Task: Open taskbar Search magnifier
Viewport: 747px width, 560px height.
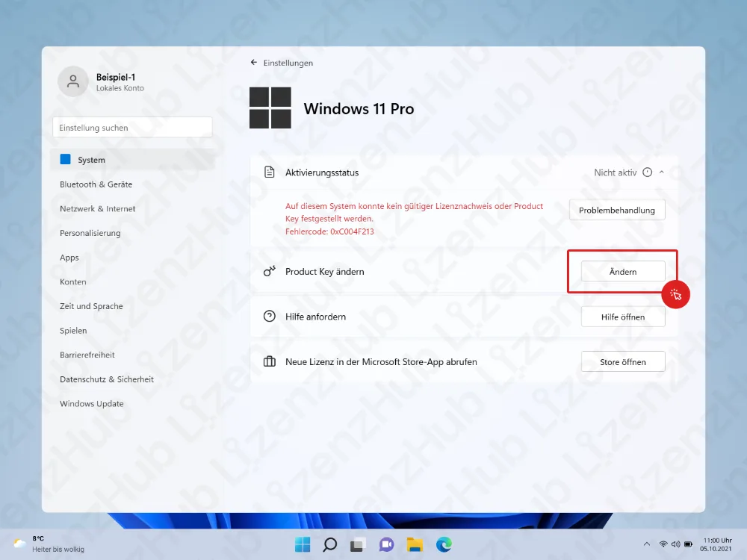Action: pos(329,544)
